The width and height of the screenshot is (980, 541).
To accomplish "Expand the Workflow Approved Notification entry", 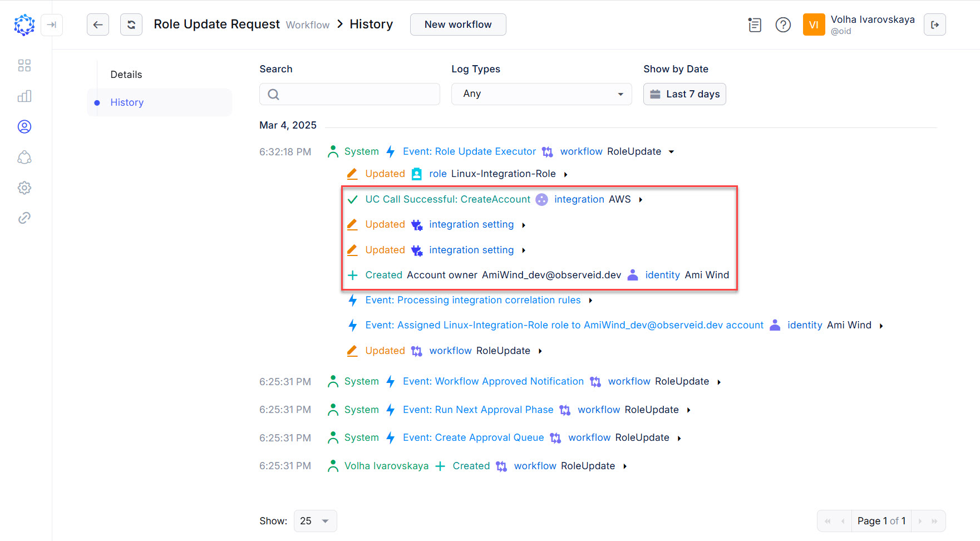I will [719, 382].
